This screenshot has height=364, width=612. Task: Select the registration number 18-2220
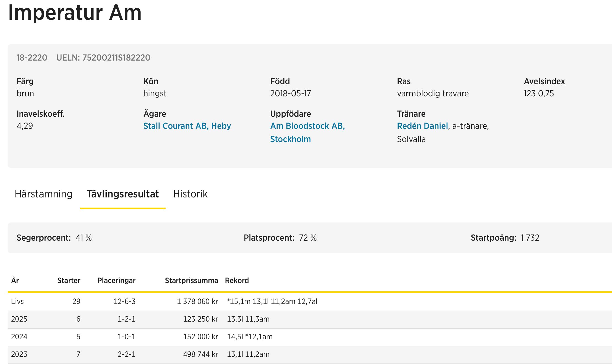pyautogui.click(x=32, y=58)
